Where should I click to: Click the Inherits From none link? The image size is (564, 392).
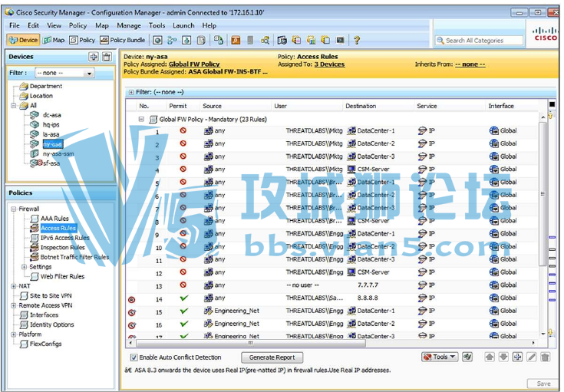point(470,64)
